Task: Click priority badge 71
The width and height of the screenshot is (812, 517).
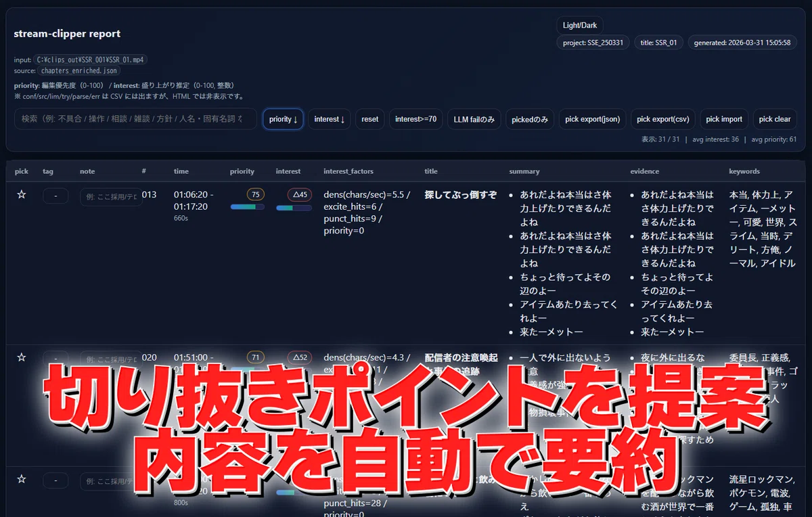Action: [x=256, y=357]
